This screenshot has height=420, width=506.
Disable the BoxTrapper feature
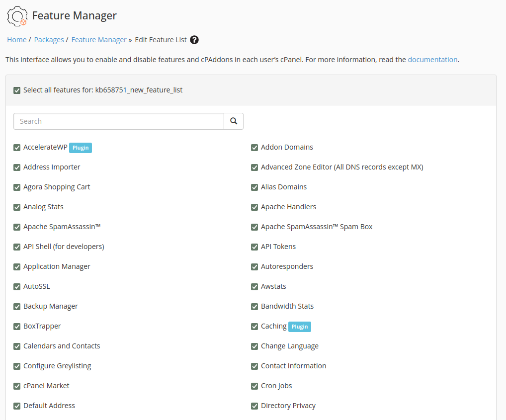(x=17, y=327)
